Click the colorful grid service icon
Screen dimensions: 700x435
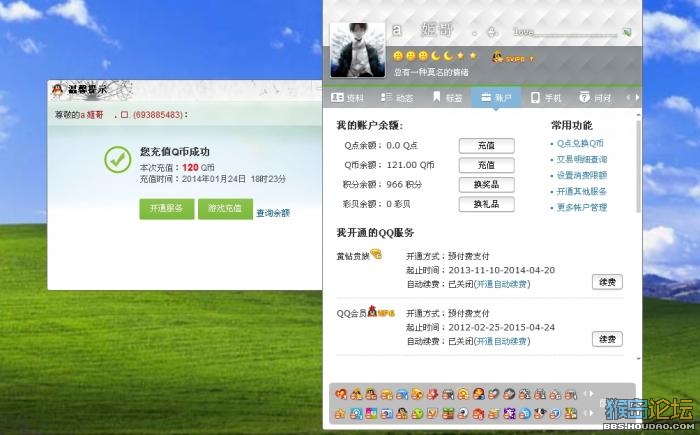tap(371, 413)
